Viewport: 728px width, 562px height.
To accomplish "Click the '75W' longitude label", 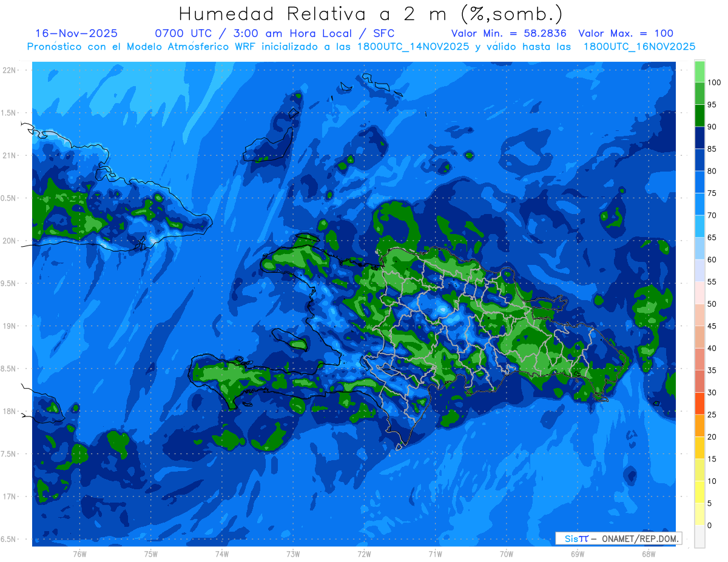I will pos(150,554).
